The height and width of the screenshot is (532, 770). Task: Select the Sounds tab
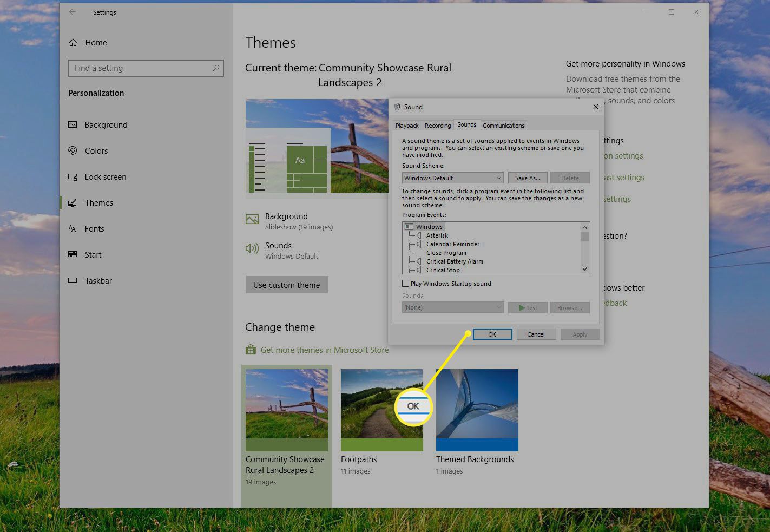(467, 124)
